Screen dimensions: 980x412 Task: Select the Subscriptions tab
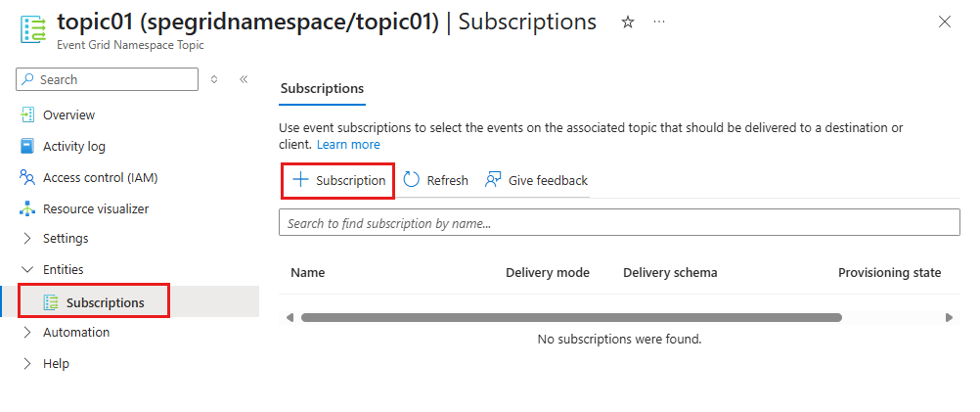click(322, 88)
